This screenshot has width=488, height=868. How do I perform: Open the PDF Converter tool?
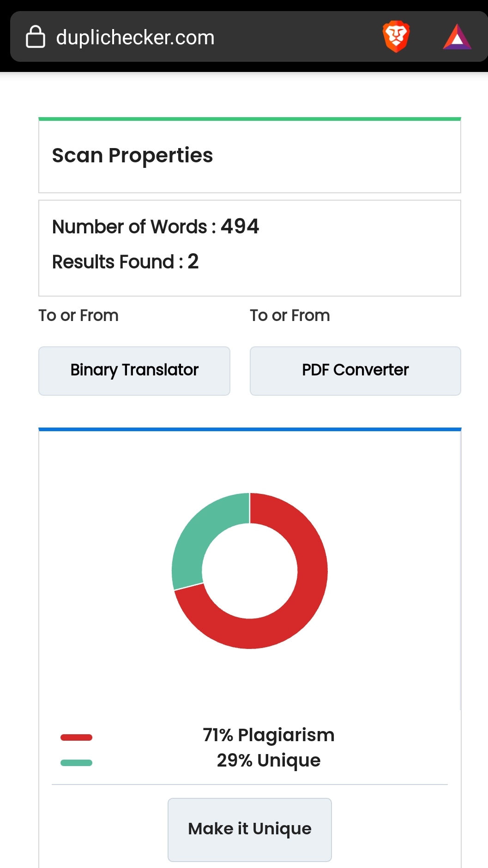pos(355,371)
